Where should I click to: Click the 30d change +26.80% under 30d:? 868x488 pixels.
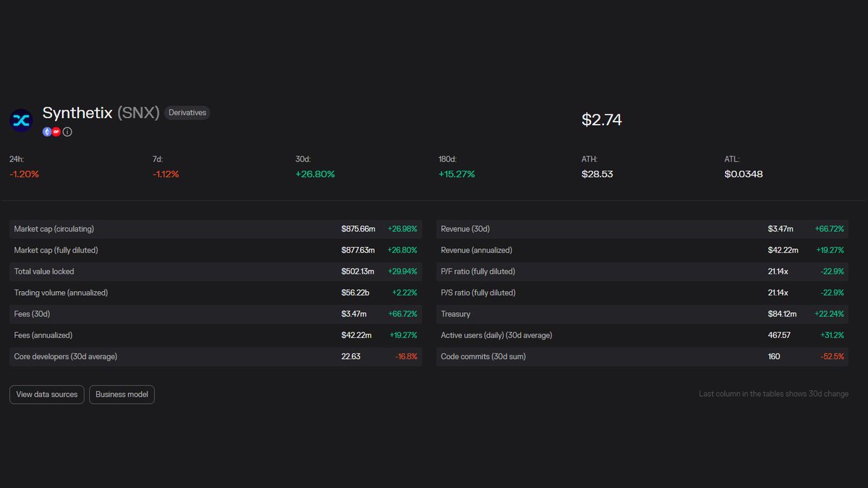315,174
